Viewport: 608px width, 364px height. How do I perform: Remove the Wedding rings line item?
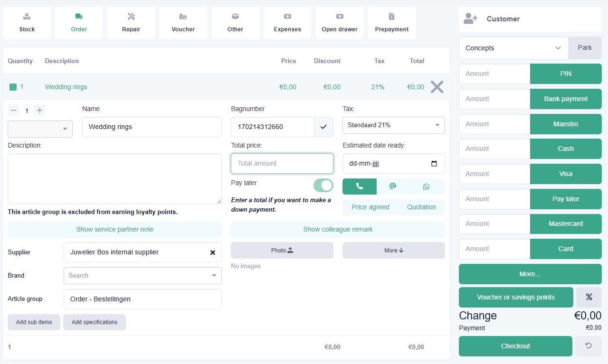[x=437, y=87]
